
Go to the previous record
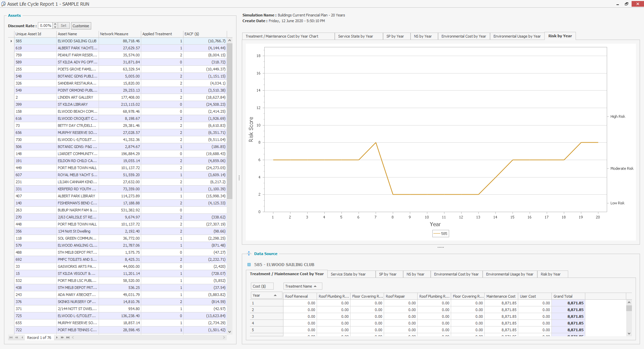tap(22, 338)
